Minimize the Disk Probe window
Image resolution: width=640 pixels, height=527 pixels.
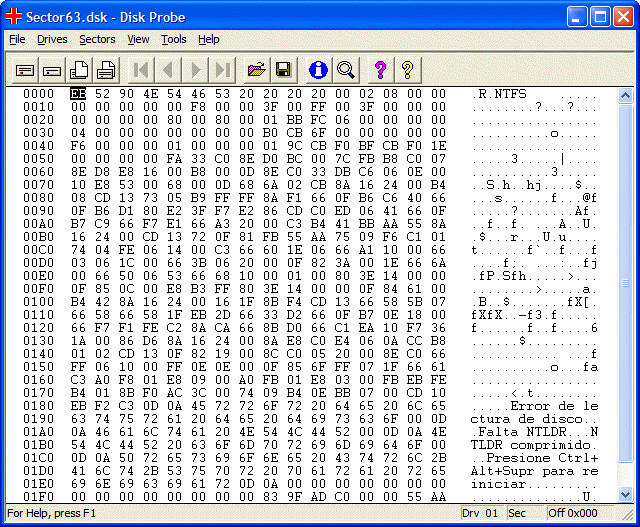(x=576, y=17)
